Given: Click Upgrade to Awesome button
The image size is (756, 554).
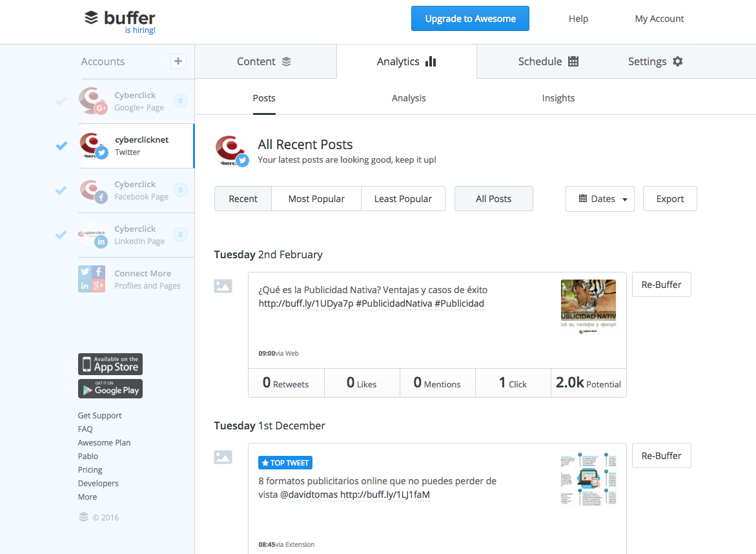Looking at the screenshot, I should [x=470, y=18].
